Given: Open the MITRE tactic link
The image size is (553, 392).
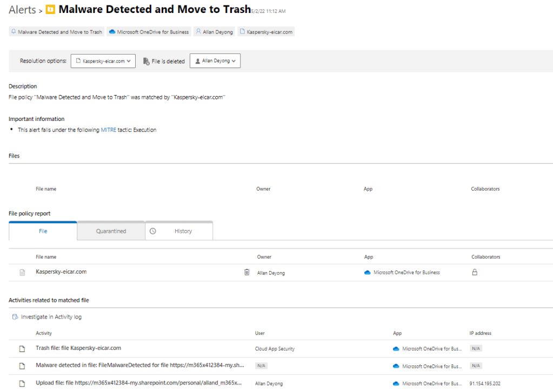Looking at the screenshot, I should 108,130.
